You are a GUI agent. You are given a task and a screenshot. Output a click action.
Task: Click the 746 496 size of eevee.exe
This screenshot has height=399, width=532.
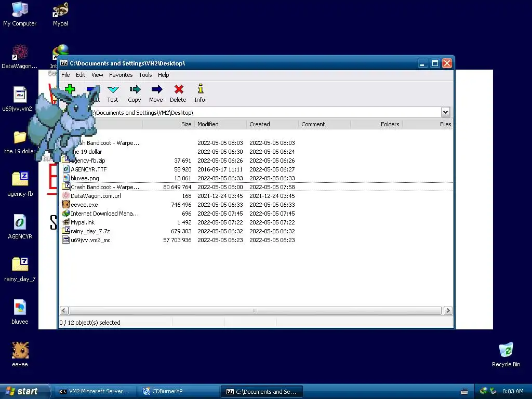tap(181, 205)
